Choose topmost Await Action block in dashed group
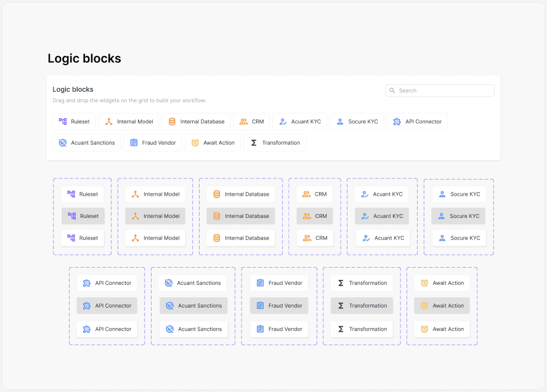The height and width of the screenshot is (392, 547). click(442, 283)
